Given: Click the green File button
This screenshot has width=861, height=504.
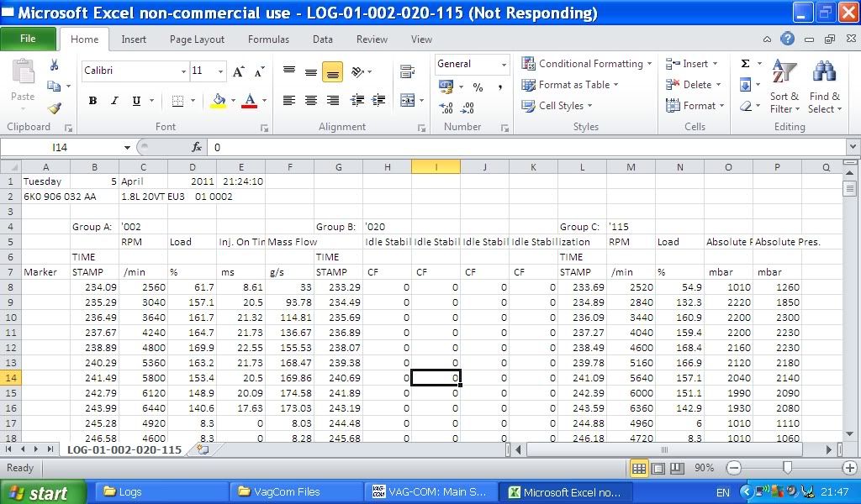Looking at the screenshot, I should pyautogui.click(x=28, y=39).
